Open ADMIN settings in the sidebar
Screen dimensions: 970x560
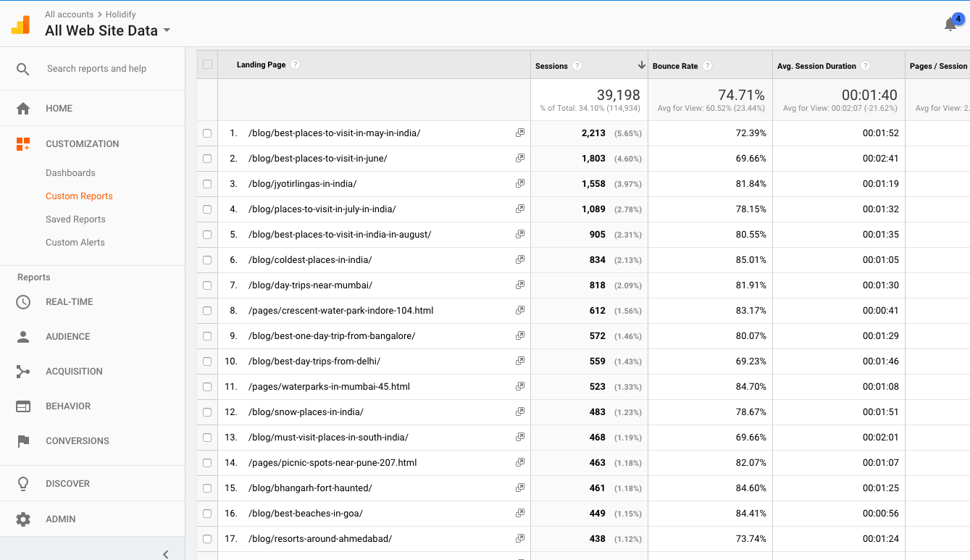tap(61, 519)
